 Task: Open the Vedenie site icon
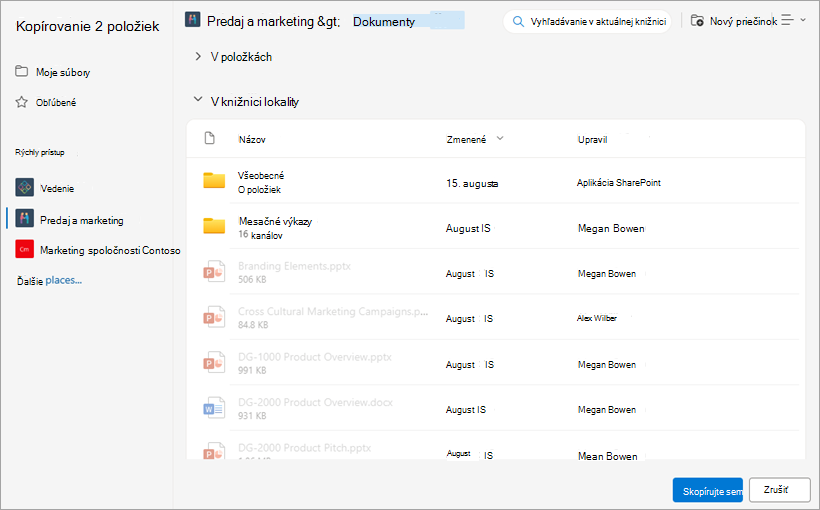(25, 187)
